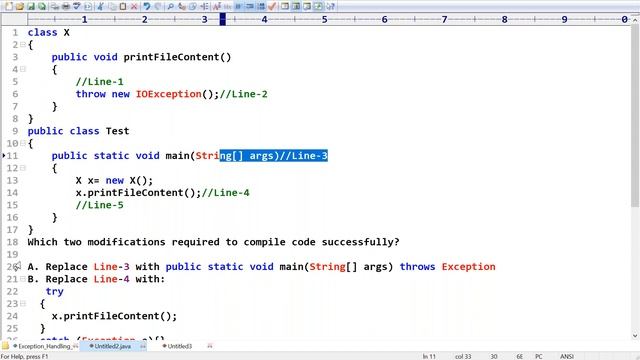Open the Replace tool icon
This screenshot has width=640, height=360.
pos(182,7)
